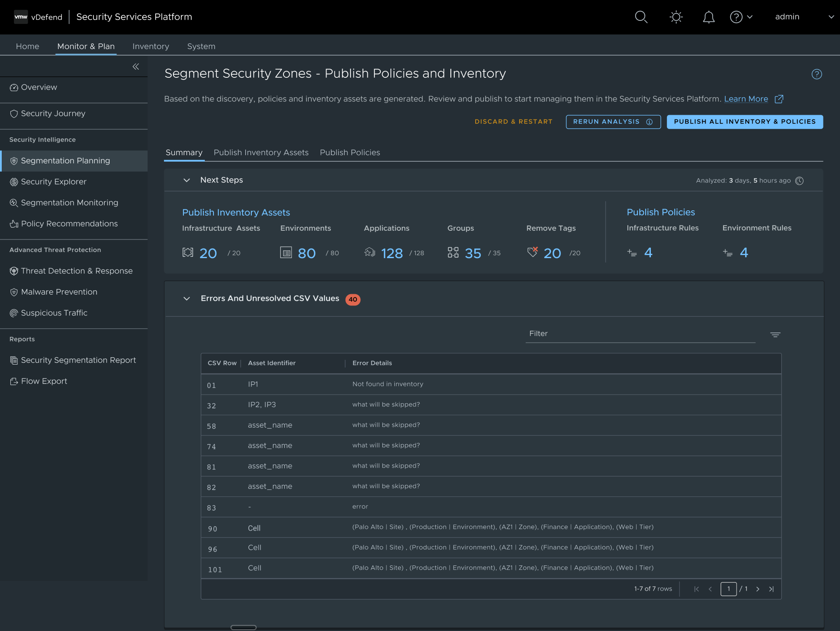
Task: Collapse the Next Steps section
Action: [x=187, y=180]
